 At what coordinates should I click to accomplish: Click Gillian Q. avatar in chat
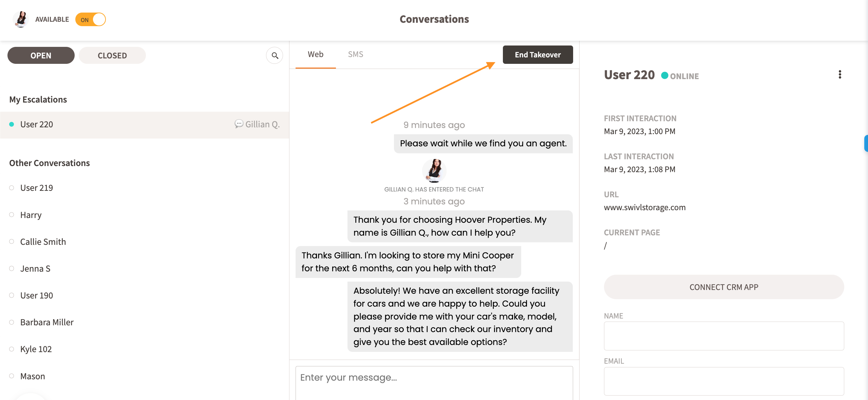434,170
